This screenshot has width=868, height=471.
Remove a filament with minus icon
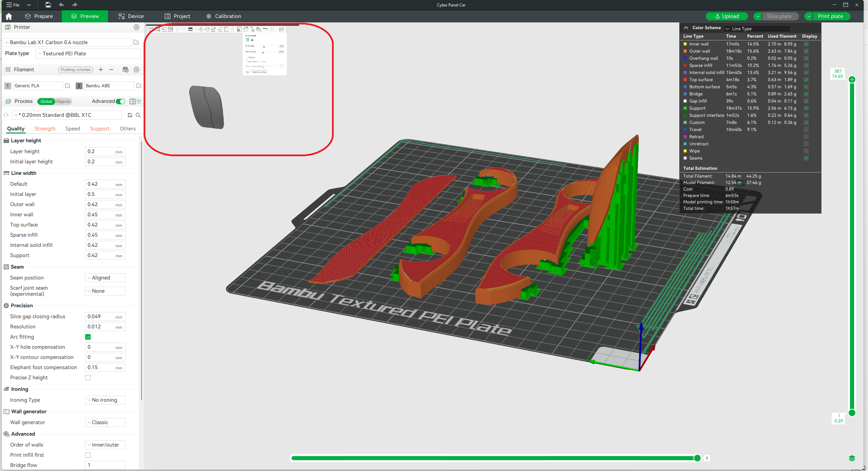coord(111,70)
